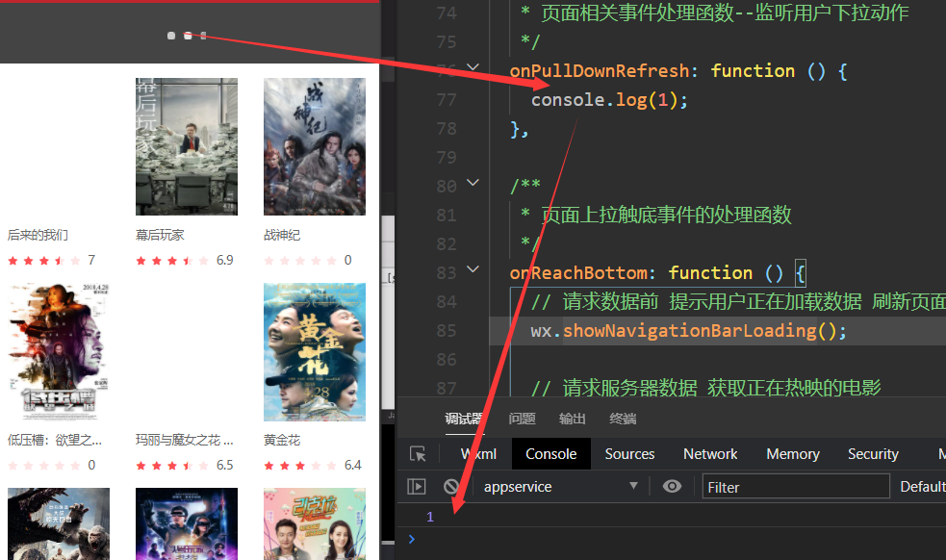946x560 pixels.
Task: Collapse the onReachBottom function fold arrow
Action: pyautogui.click(x=473, y=269)
